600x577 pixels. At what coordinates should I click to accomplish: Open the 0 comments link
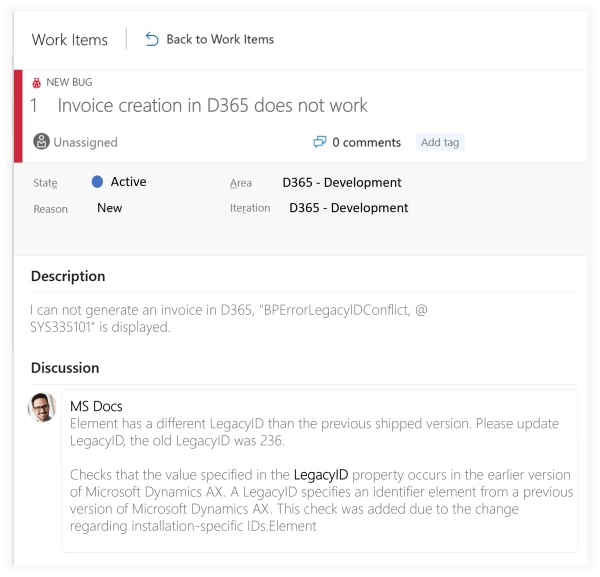coord(366,142)
